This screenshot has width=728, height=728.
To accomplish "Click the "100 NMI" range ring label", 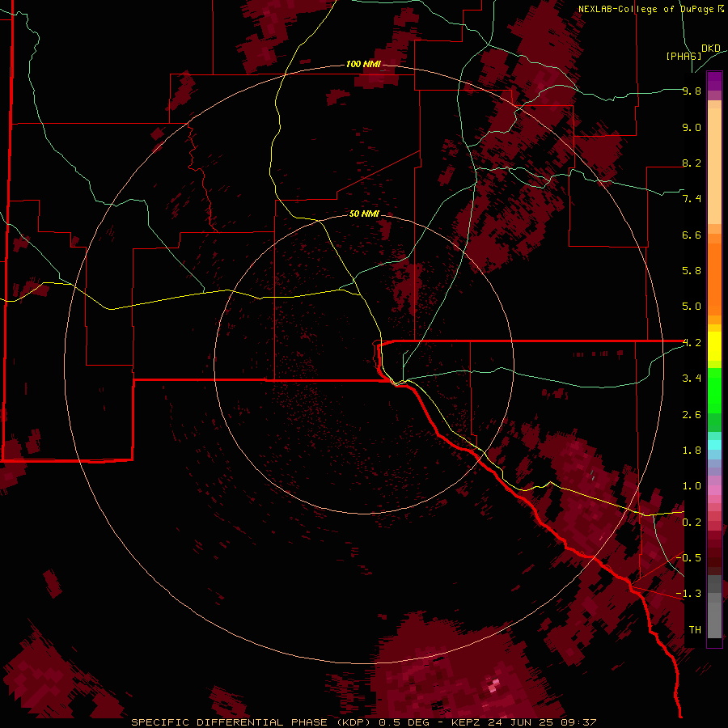I will coord(363,64).
